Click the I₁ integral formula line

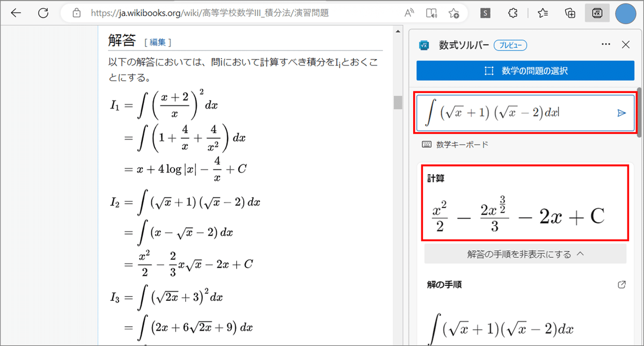point(164,105)
